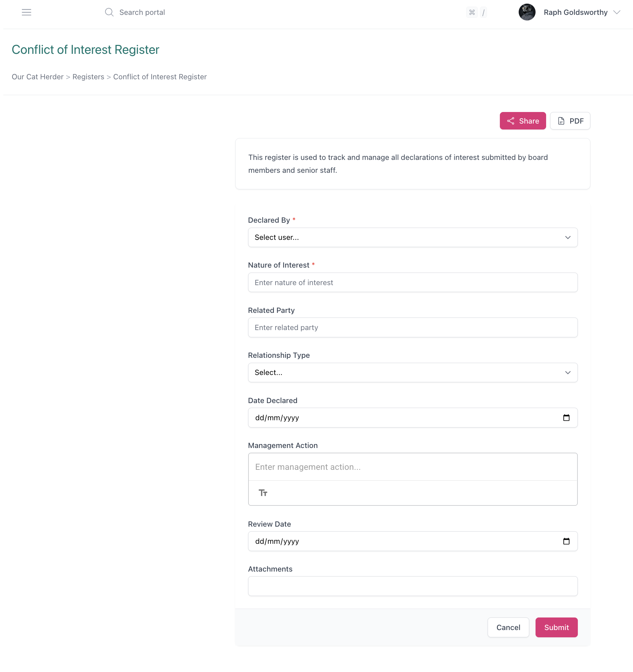This screenshot has height=672, width=633.
Task: Click the PDF document icon
Action: [561, 121]
